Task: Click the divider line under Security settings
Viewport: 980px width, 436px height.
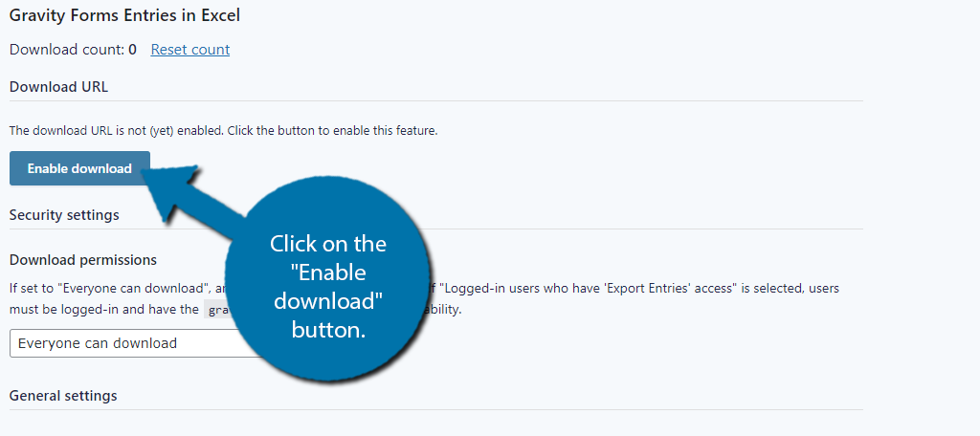Action: 436,229
